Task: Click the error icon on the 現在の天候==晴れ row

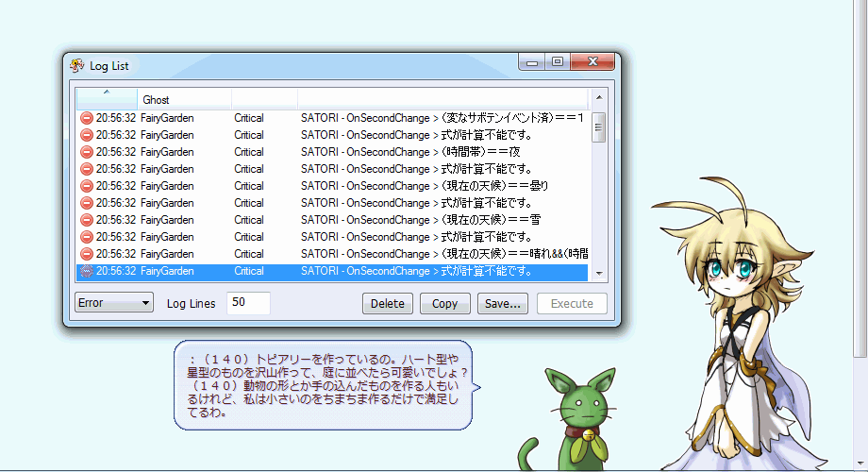Action: 87,254
